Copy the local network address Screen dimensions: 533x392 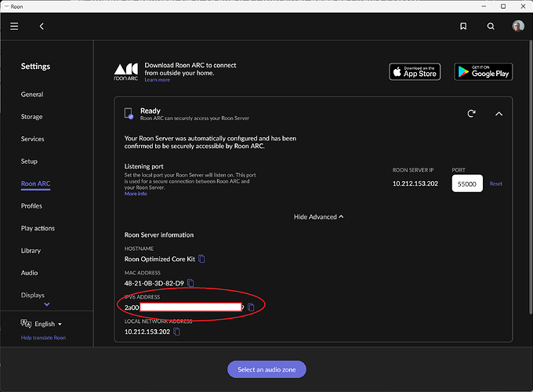pyautogui.click(x=177, y=332)
